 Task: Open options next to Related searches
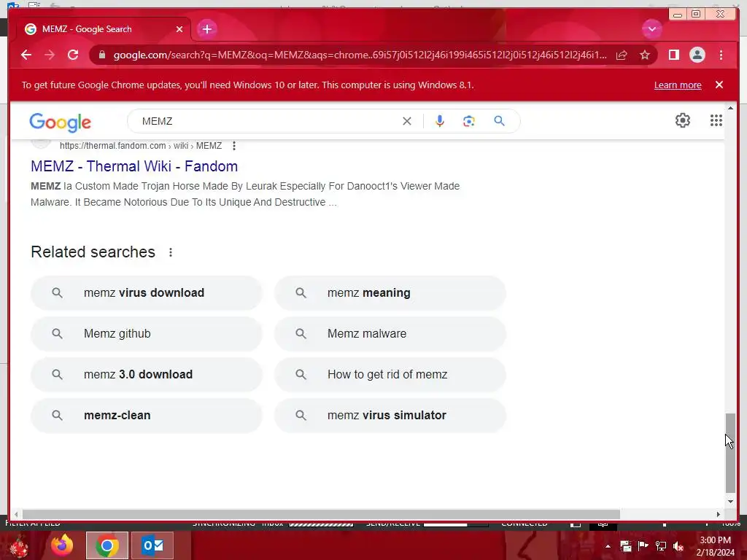[171, 252]
